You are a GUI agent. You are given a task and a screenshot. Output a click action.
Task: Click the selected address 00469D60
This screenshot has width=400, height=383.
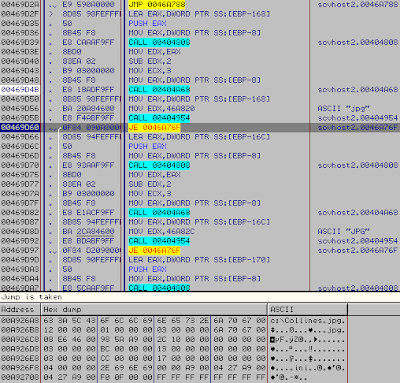(x=20, y=127)
